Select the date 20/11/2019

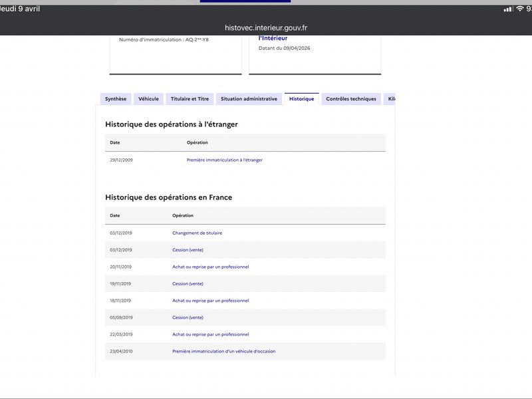(120, 267)
